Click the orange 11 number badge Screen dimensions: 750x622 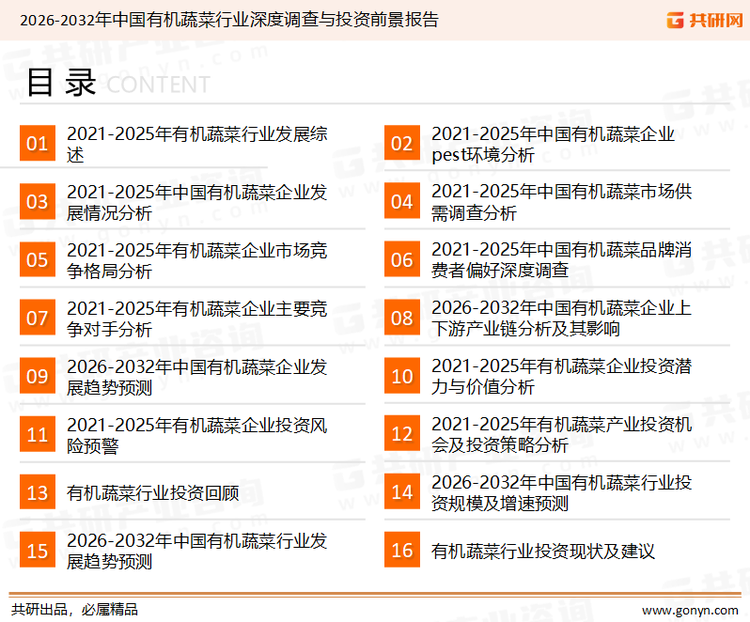pos(37,434)
